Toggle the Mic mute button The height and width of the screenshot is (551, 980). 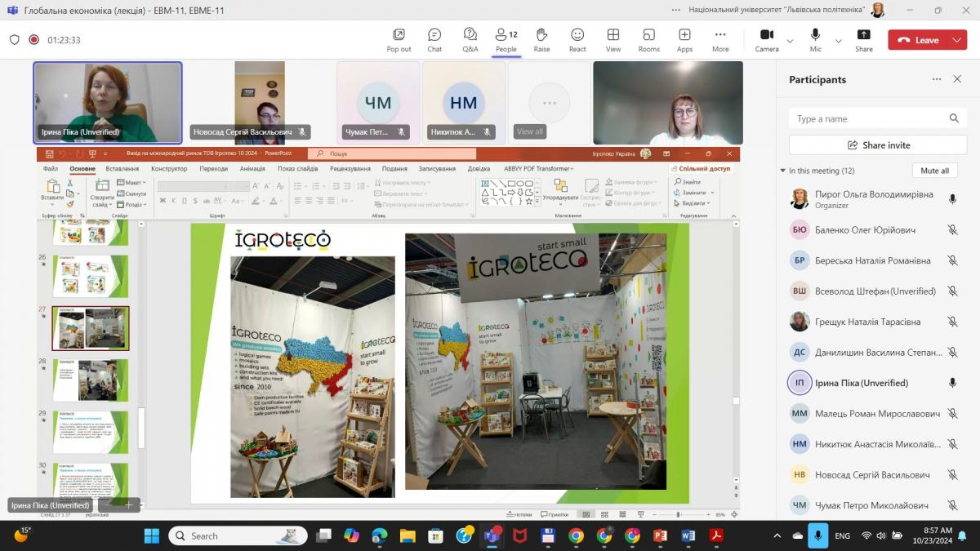(815, 39)
